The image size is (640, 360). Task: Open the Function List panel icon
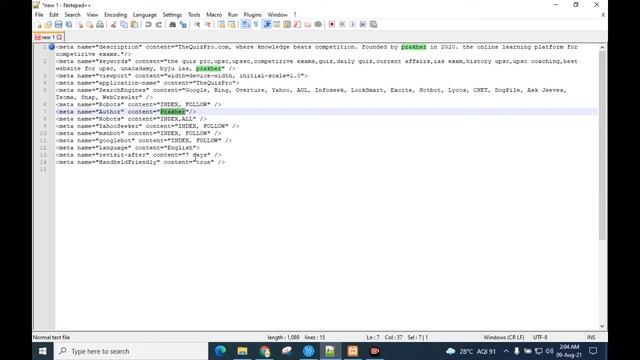pyautogui.click(x=298, y=24)
